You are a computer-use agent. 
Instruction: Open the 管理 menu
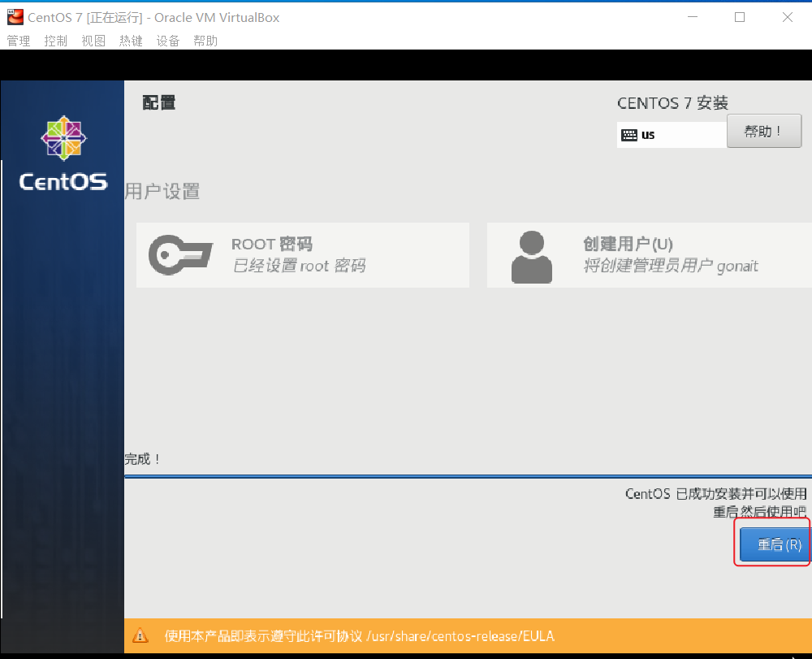click(18, 41)
